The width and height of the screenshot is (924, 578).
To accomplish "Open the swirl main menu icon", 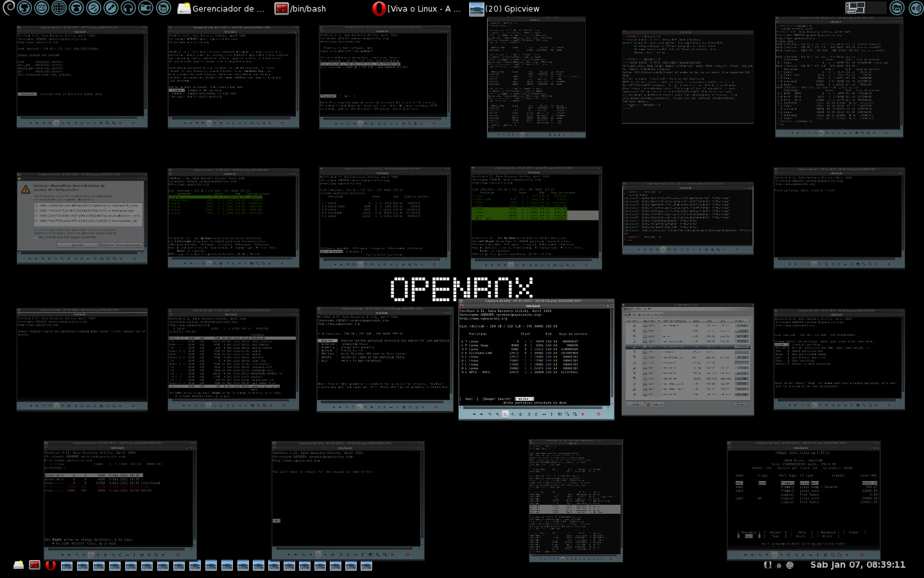I will [8, 8].
